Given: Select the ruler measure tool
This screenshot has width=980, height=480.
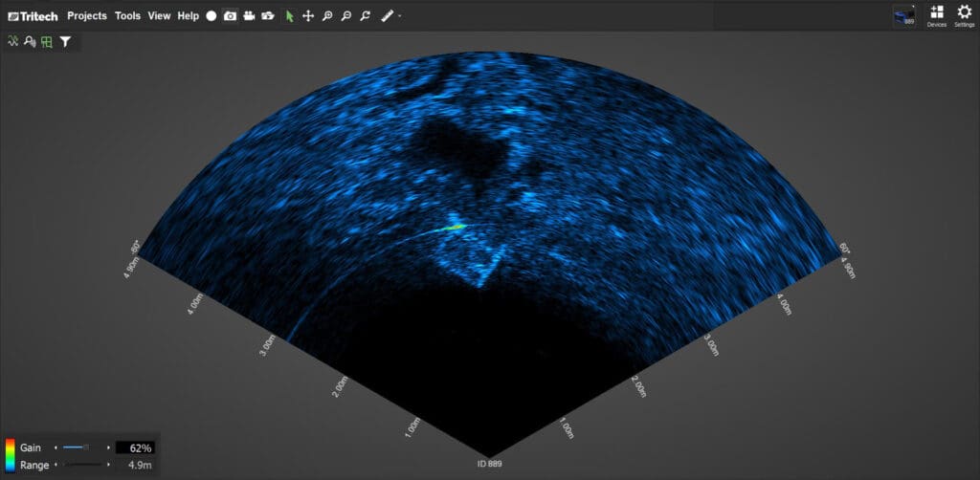Looking at the screenshot, I should 388,16.
